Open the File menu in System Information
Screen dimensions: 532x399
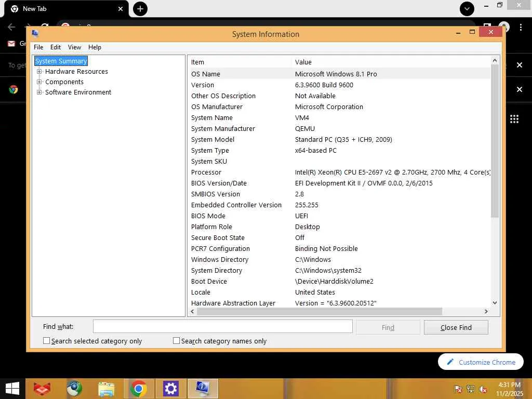[x=38, y=47]
